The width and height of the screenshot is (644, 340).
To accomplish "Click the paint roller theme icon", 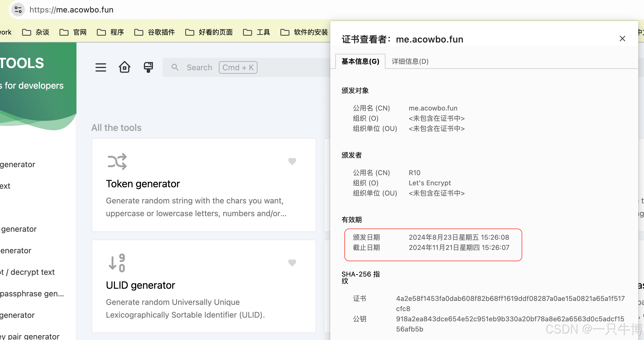I will pyautogui.click(x=148, y=67).
